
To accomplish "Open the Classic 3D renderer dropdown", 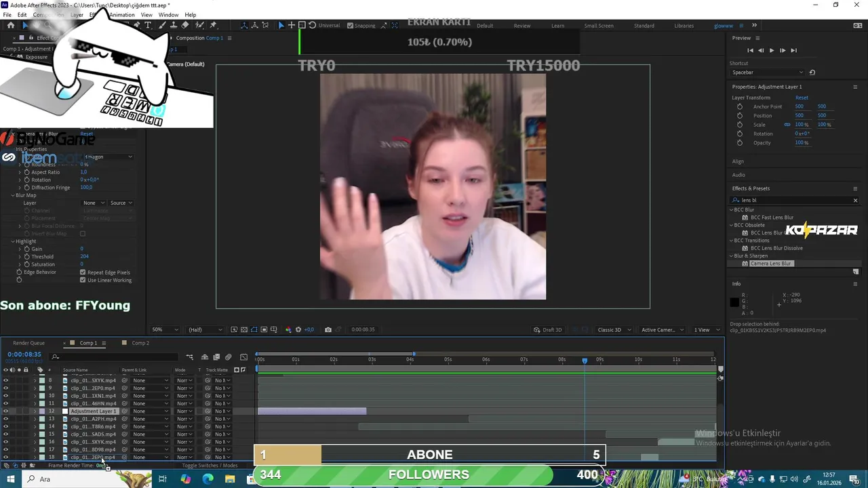I will point(614,330).
